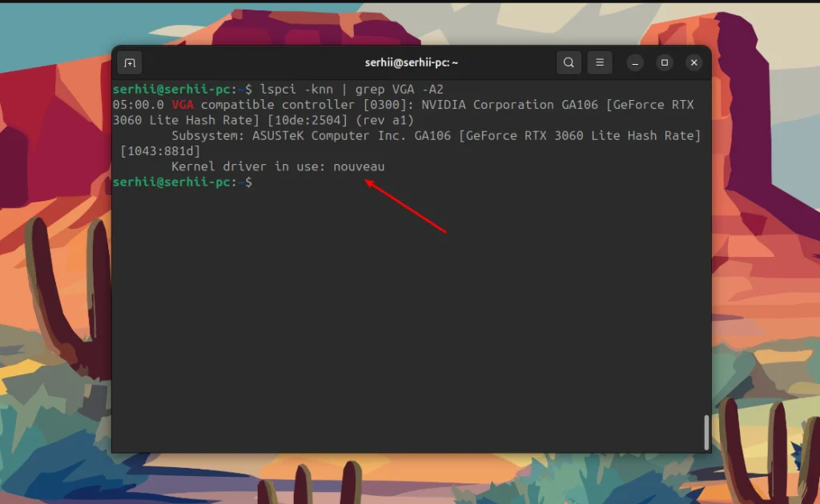
Task: Minimize the terminal window
Action: coord(635,62)
